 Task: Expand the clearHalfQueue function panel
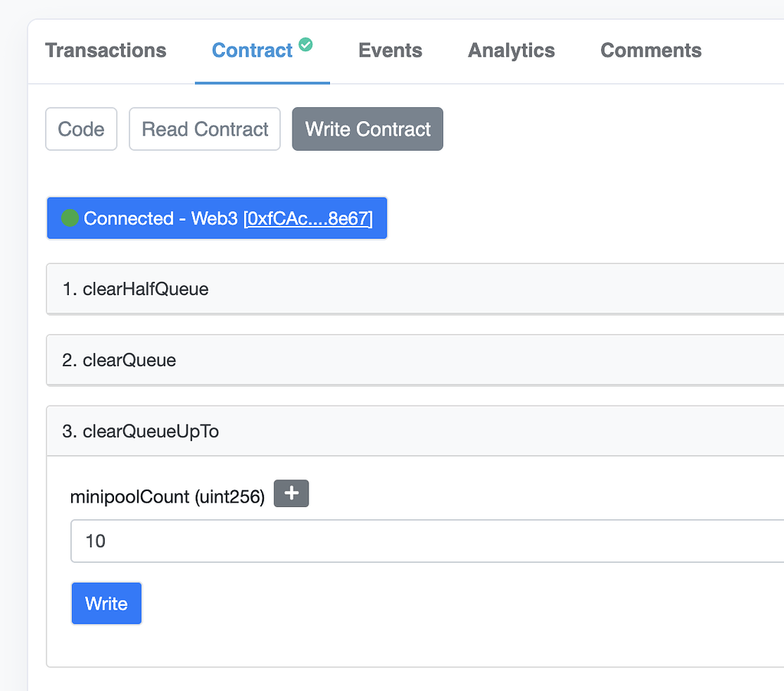click(306, 289)
